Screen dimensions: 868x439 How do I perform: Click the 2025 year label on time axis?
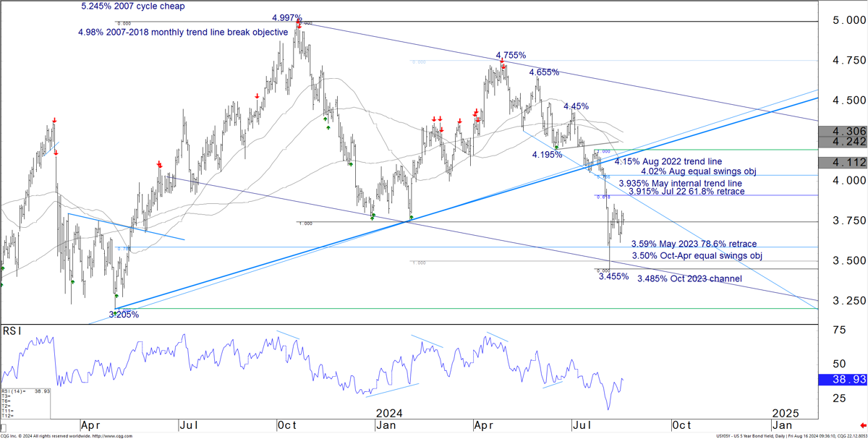(x=785, y=413)
